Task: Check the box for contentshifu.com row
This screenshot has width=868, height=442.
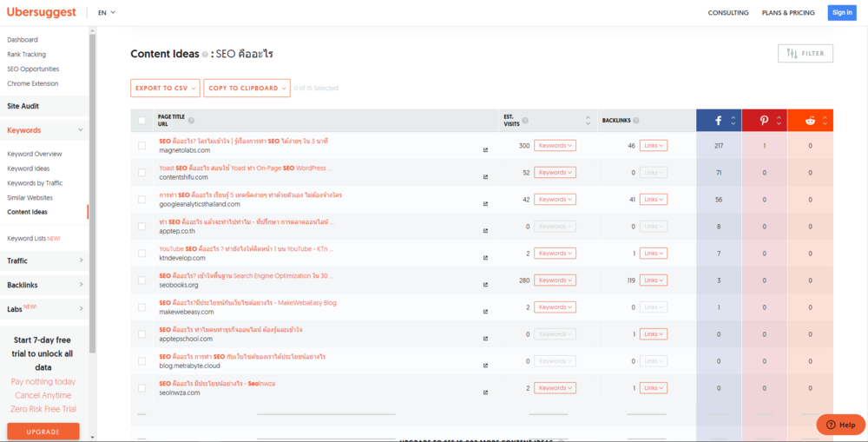Action: [141, 172]
